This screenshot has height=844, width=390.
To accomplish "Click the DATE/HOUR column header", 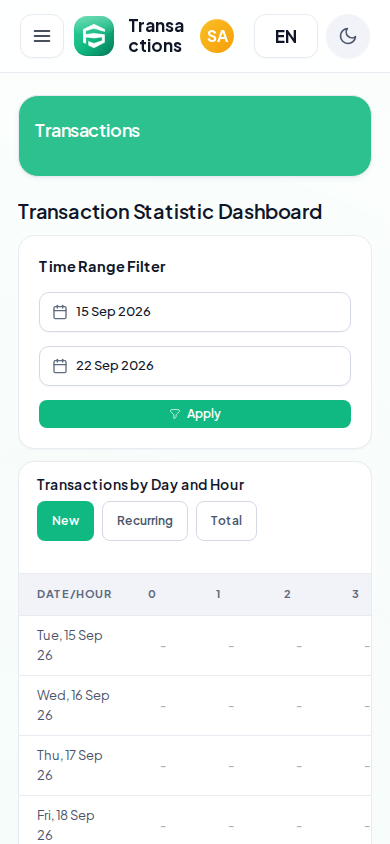I will click(x=74, y=594).
